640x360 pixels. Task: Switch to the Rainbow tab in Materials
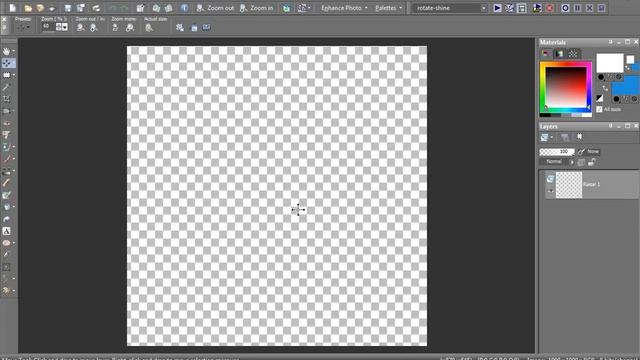(560, 53)
